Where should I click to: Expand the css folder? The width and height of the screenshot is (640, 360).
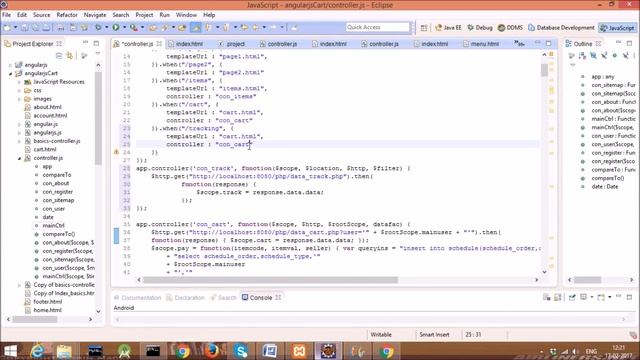tap(19, 90)
